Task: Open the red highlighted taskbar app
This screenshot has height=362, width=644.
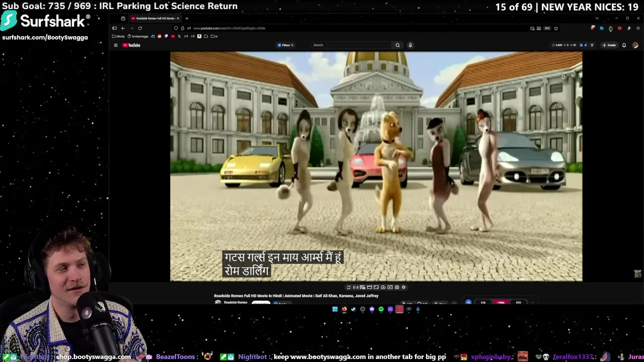Action: coord(399,309)
